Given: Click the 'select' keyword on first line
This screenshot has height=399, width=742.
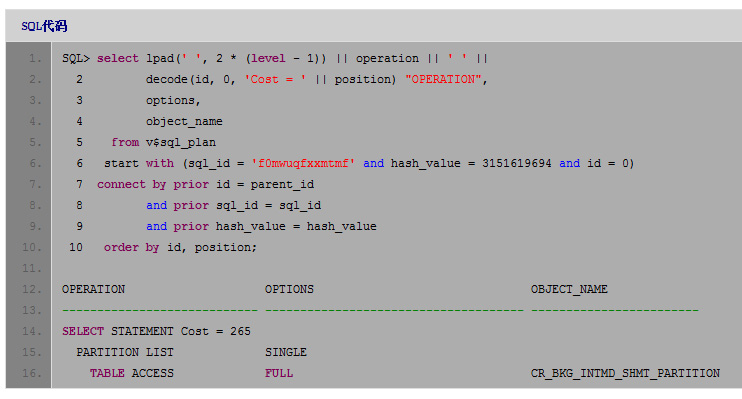Looking at the screenshot, I should [x=118, y=58].
